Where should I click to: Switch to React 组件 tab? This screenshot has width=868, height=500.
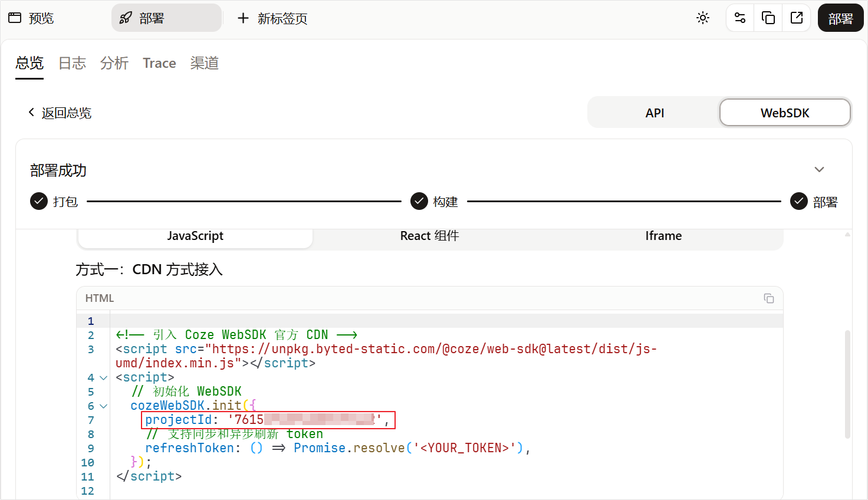[429, 236]
